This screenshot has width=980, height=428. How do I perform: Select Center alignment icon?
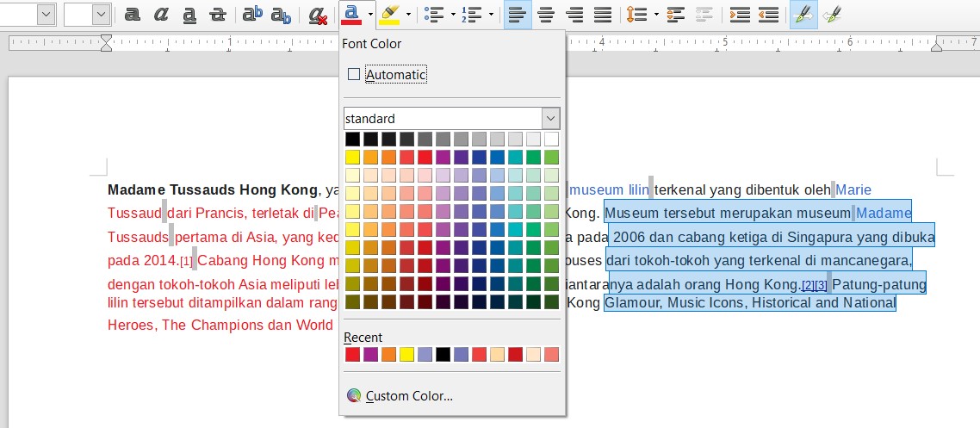tap(546, 15)
